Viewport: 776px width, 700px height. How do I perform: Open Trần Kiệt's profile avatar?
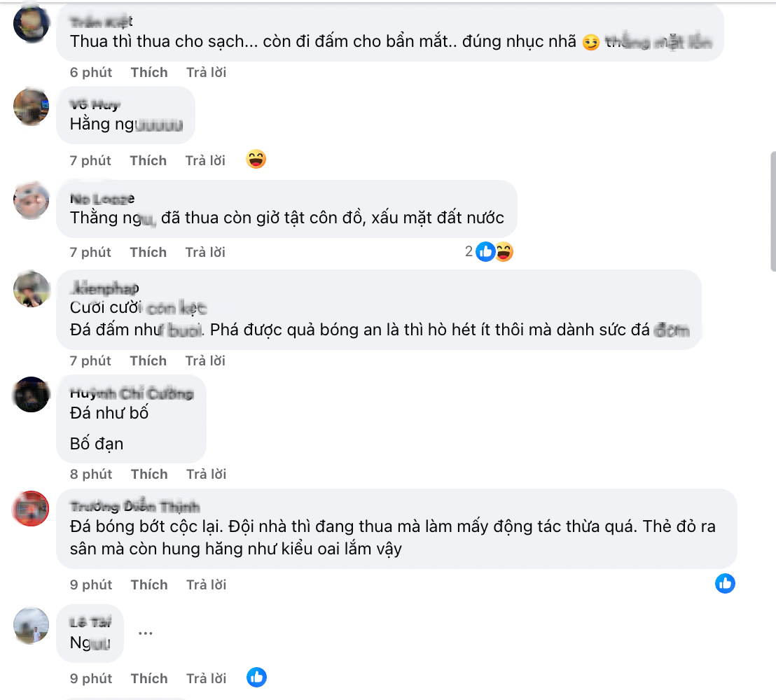coord(31,23)
